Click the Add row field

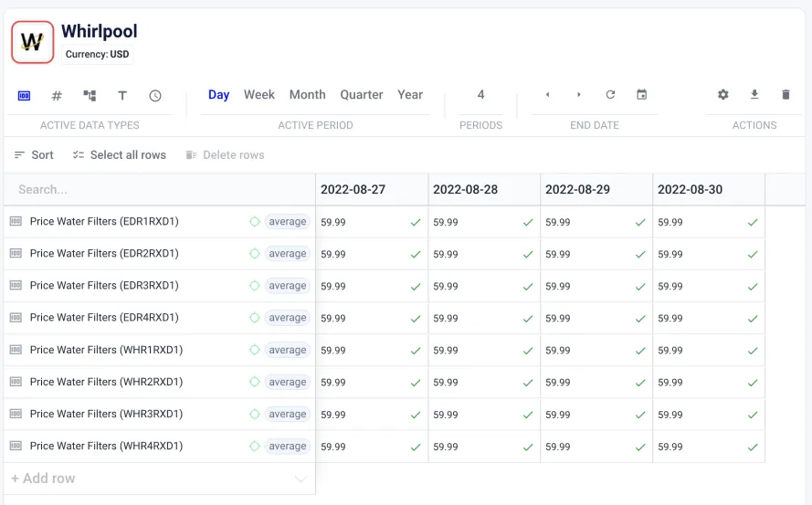click(x=160, y=479)
